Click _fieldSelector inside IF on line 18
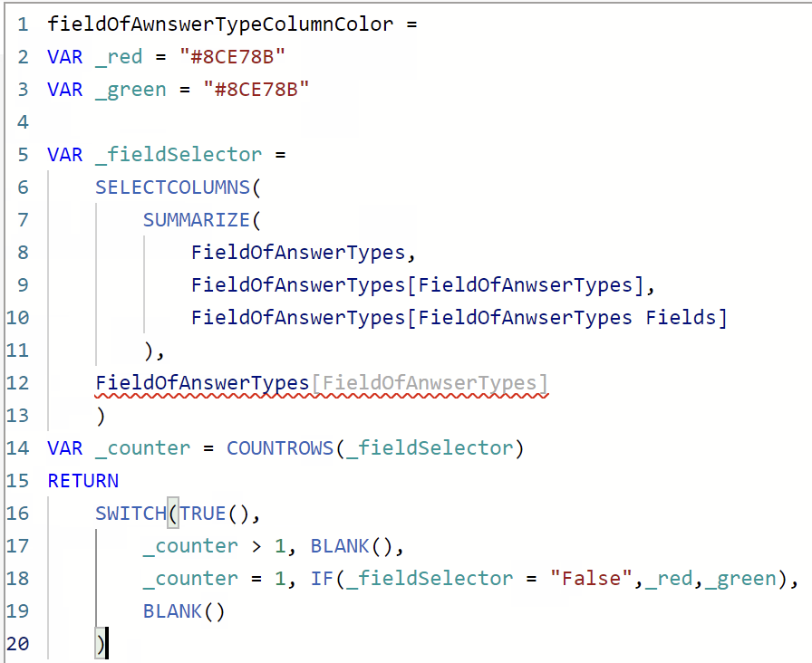The height and width of the screenshot is (663, 812). [x=430, y=579]
